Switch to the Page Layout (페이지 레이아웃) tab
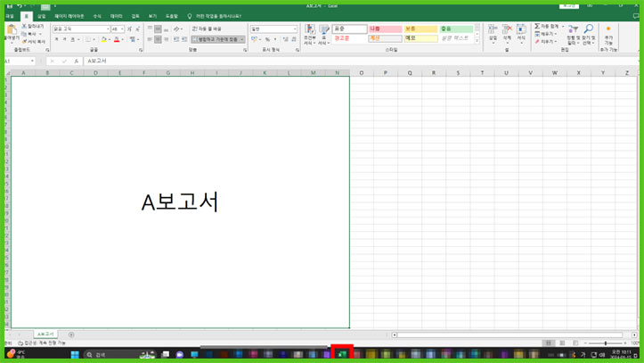 (x=69, y=16)
